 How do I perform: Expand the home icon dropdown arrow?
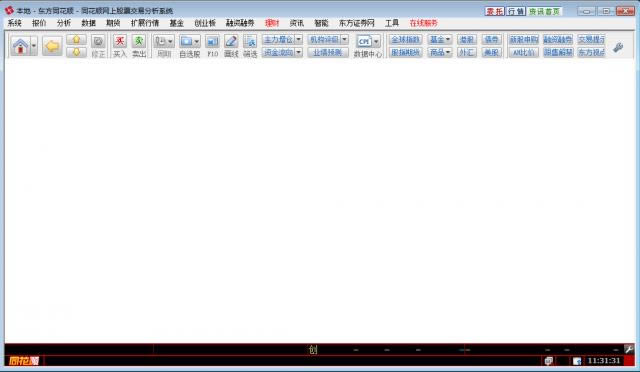(34, 46)
